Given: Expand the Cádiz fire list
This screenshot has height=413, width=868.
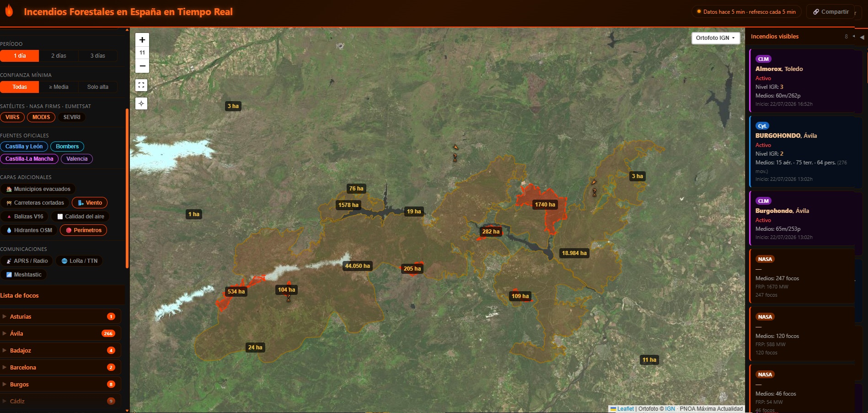Looking at the screenshot, I should click(x=60, y=401).
